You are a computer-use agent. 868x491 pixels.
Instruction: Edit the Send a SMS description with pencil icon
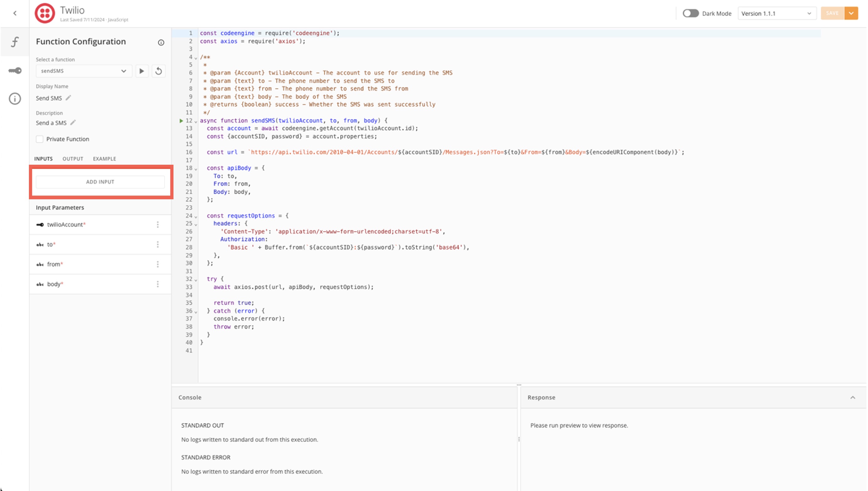click(74, 123)
